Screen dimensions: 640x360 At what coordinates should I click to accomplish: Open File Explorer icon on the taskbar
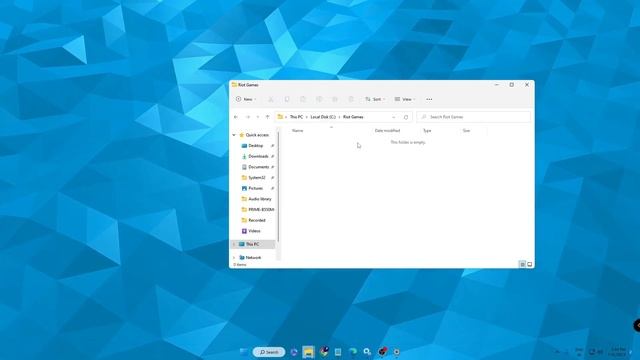(309, 352)
